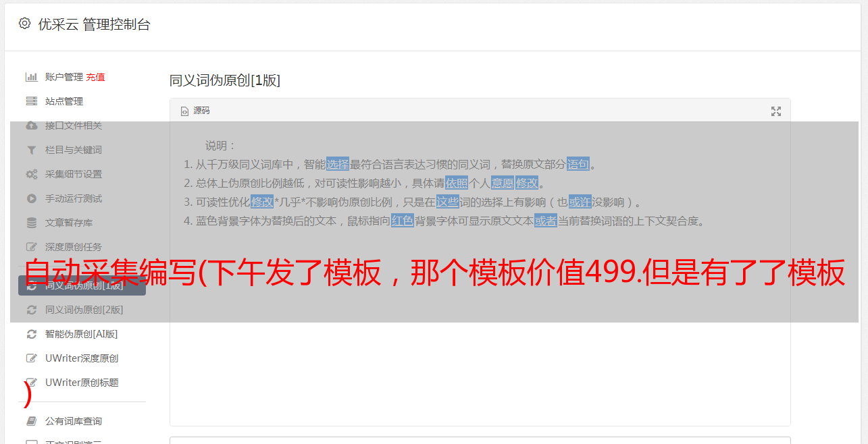This screenshot has width=868, height=444.
Task: Click highlighted word 选择 in the text
Action: coord(338,164)
